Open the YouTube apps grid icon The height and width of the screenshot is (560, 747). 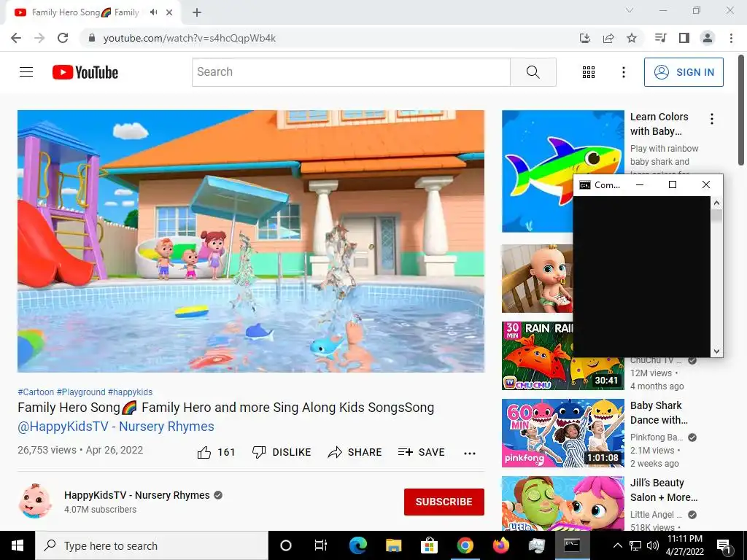click(x=589, y=72)
